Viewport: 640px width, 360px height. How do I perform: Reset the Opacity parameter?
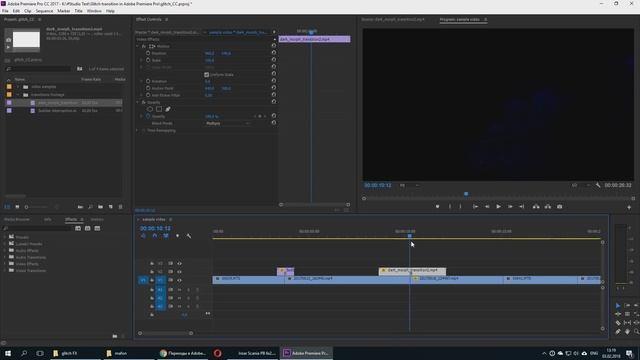pyautogui.click(x=273, y=116)
